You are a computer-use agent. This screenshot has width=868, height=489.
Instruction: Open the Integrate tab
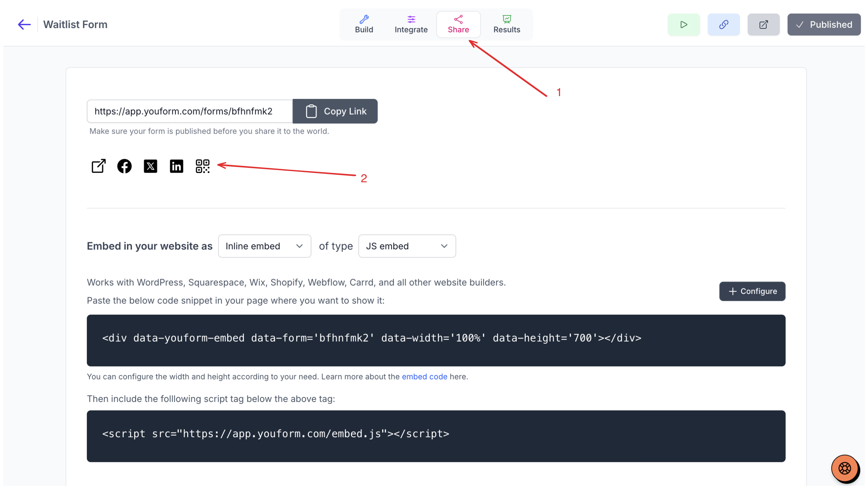(x=411, y=25)
